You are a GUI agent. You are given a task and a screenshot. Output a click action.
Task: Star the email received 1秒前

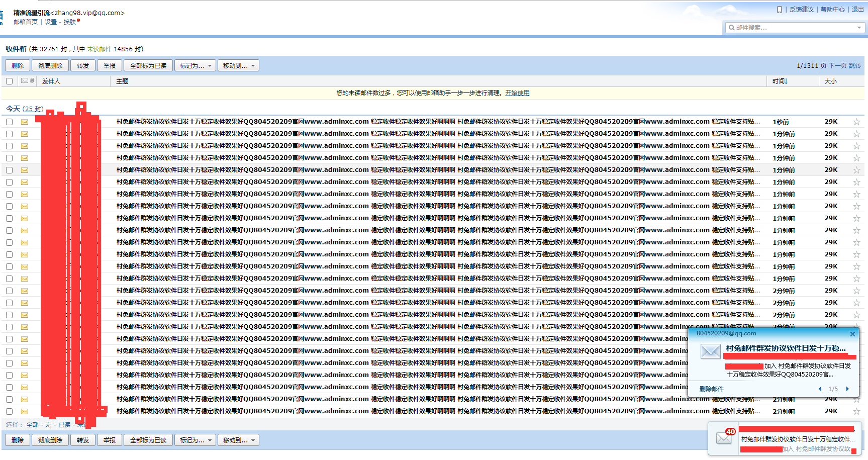pos(856,122)
